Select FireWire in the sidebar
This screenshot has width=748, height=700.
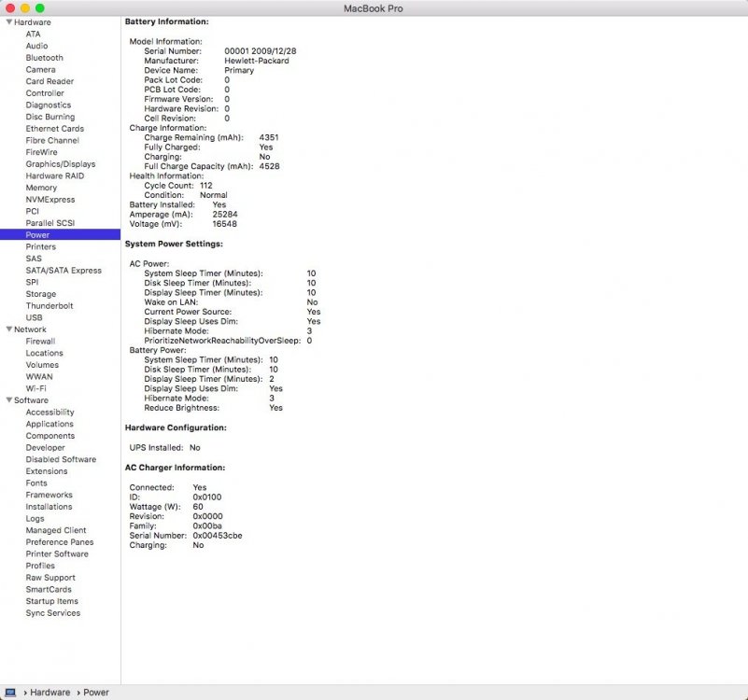point(41,152)
